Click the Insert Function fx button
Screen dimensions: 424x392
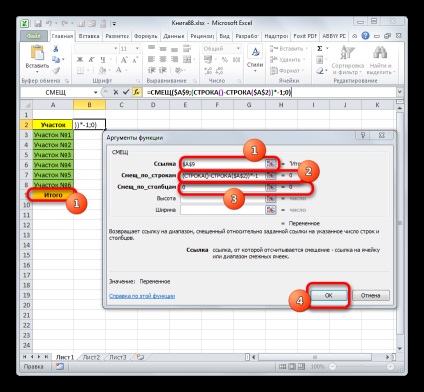point(136,92)
